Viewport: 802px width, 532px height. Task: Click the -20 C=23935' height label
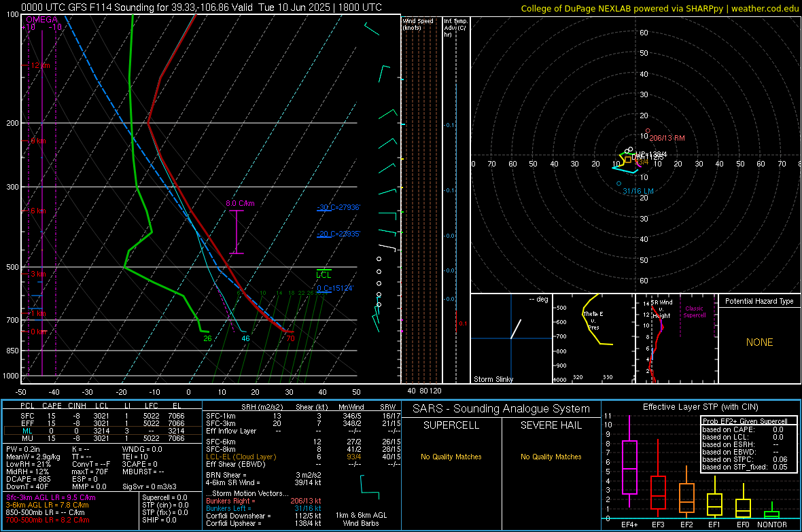(x=338, y=234)
